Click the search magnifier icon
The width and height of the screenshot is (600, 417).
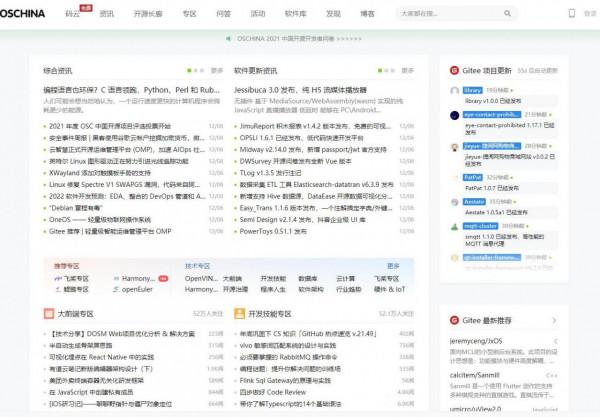click(507, 13)
